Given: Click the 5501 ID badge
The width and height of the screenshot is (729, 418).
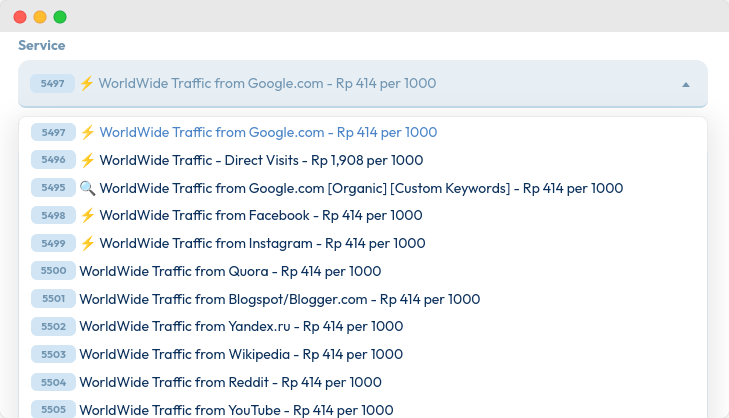Looking at the screenshot, I should coord(53,299).
